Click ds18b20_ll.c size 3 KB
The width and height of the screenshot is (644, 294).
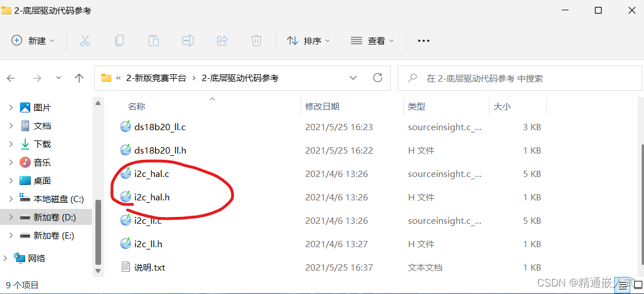tap(532, 127)
